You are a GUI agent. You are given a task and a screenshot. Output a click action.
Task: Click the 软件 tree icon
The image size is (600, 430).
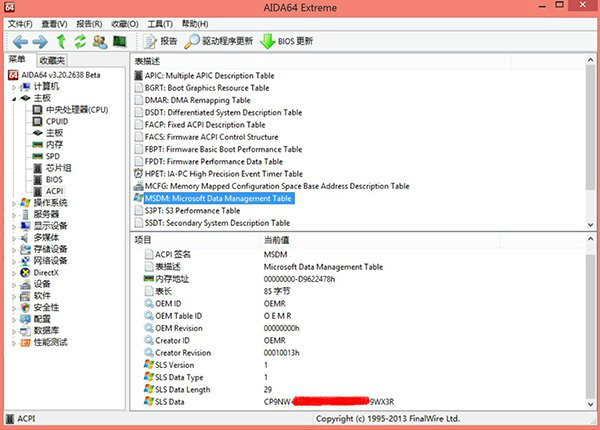(x=25, y=296)
